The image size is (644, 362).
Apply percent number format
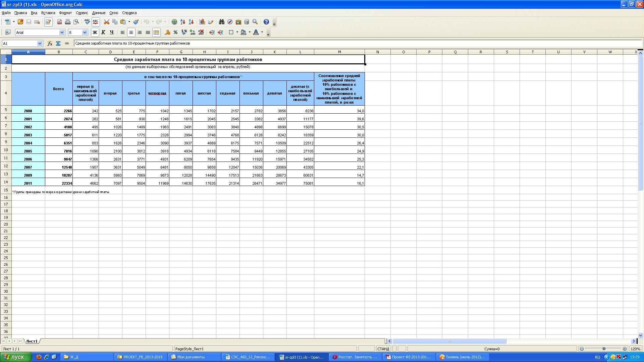175,32
